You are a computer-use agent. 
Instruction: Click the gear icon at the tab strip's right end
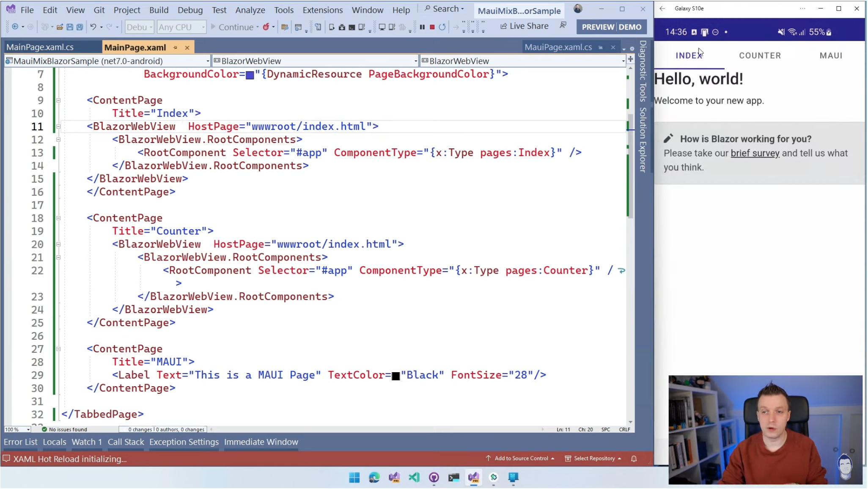point(632,49)
